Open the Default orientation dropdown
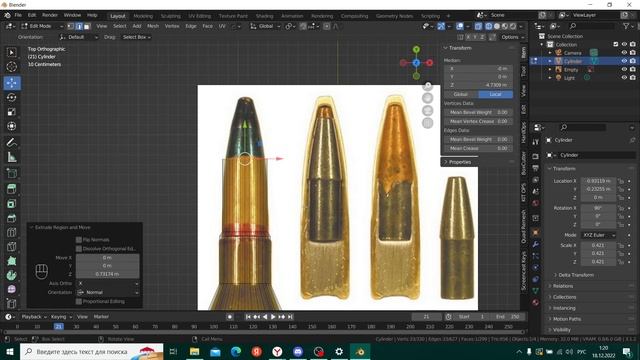Image resolution: width=640 pixels, height=360 pixels. click(79, 37)
